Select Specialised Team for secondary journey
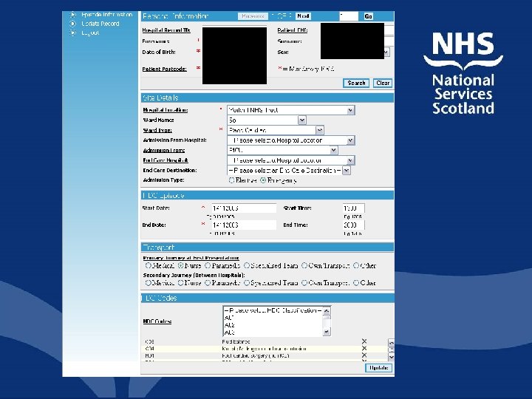532x399 pixels. [247, 282]
